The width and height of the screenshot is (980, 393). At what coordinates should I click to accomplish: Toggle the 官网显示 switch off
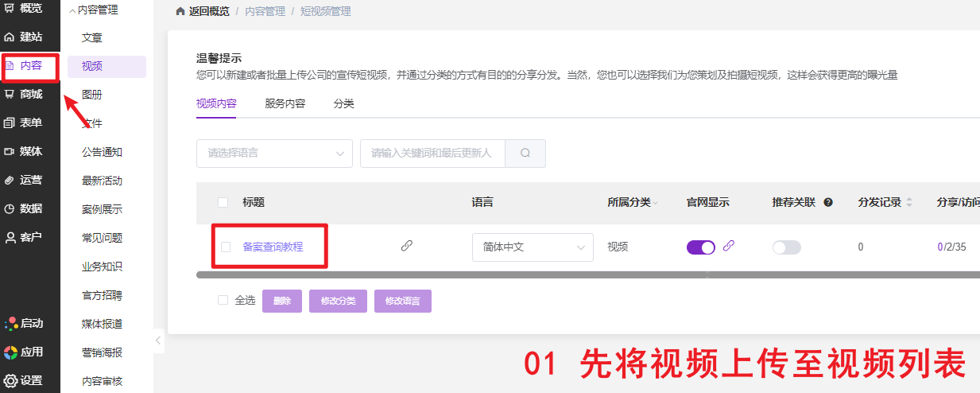pyautogui.click(x=701, y=247)
